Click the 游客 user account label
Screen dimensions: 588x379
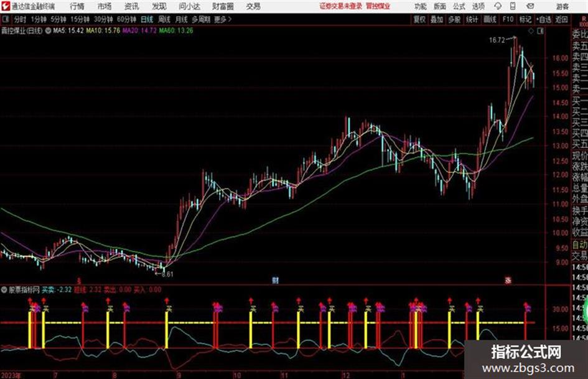click(x=562, y=6)
